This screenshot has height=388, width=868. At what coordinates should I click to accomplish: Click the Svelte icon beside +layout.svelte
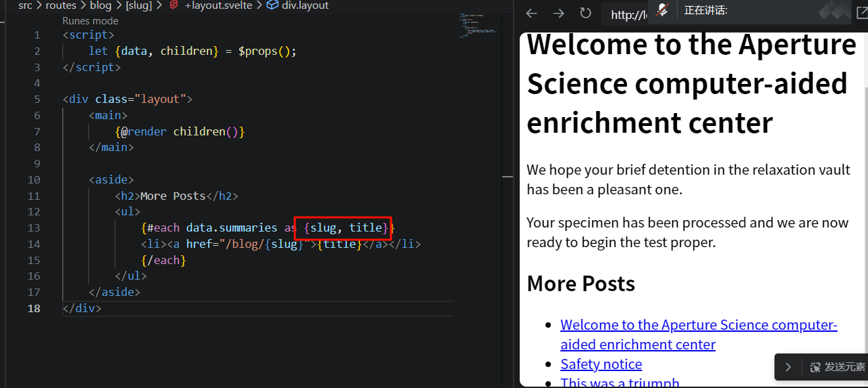[174, 5]
